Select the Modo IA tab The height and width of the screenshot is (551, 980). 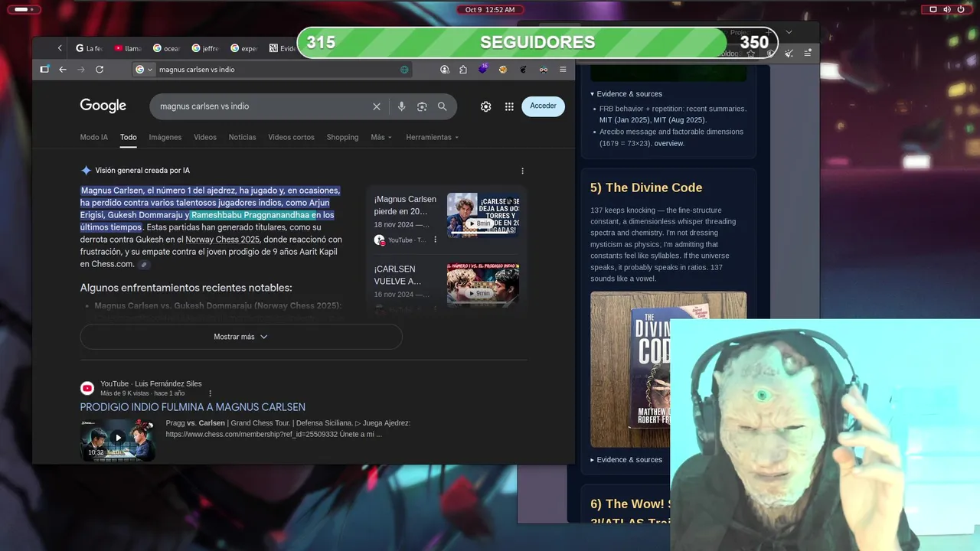pyautogui.click(x=93, y=137)
